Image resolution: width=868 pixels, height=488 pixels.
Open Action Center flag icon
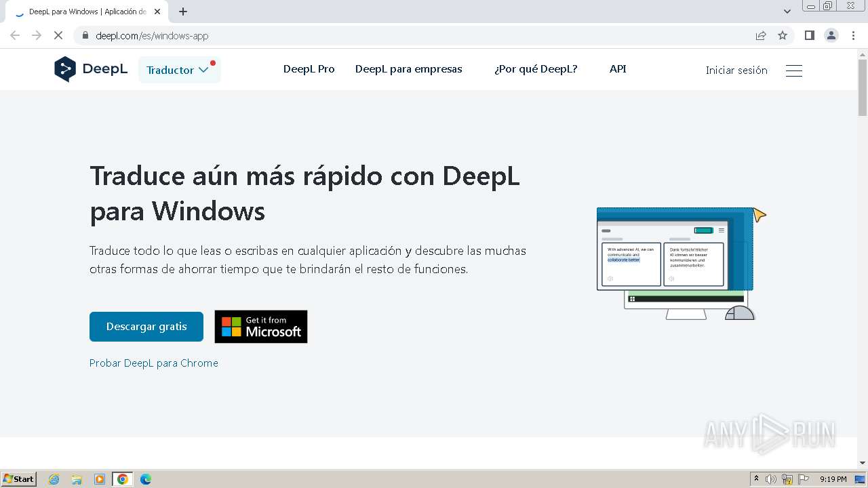(804, 479)
